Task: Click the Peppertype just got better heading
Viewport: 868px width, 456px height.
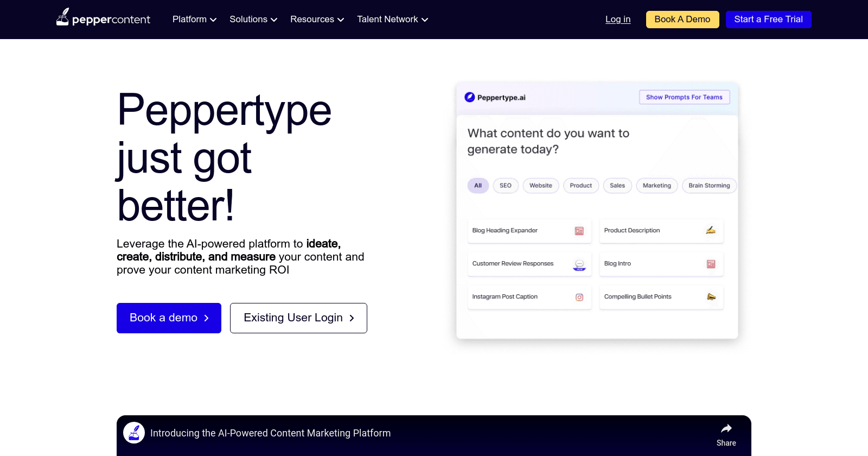Action: click(224, 157)
